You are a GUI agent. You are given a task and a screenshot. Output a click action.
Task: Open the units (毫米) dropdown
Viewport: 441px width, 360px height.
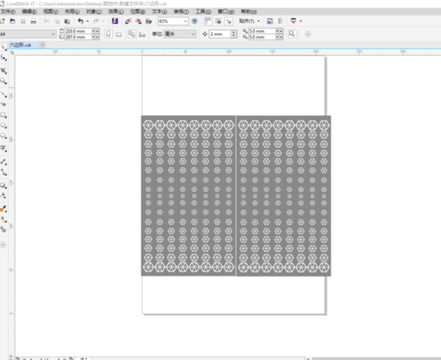coord(179,34)
